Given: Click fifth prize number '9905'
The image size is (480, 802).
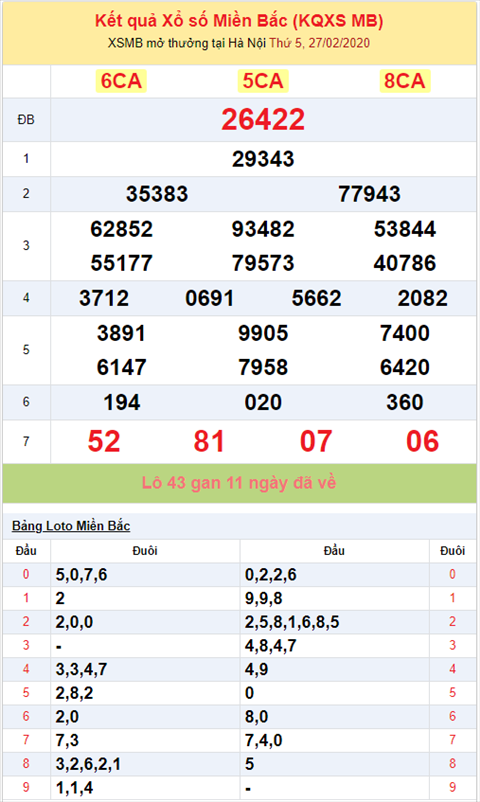Looking at the screenshot, I should 263,333.
